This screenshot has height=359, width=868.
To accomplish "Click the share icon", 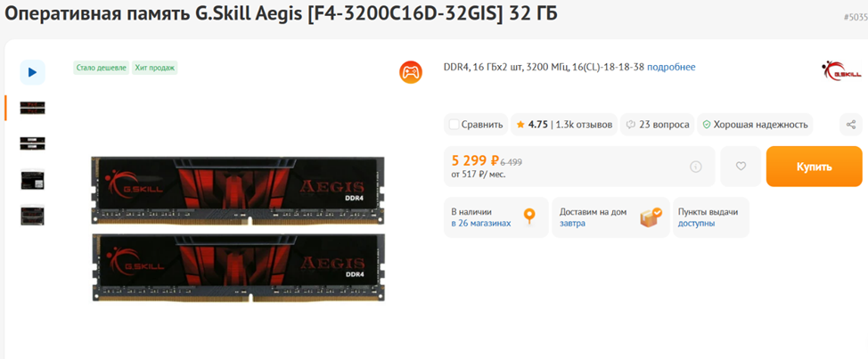I will 851,125.
